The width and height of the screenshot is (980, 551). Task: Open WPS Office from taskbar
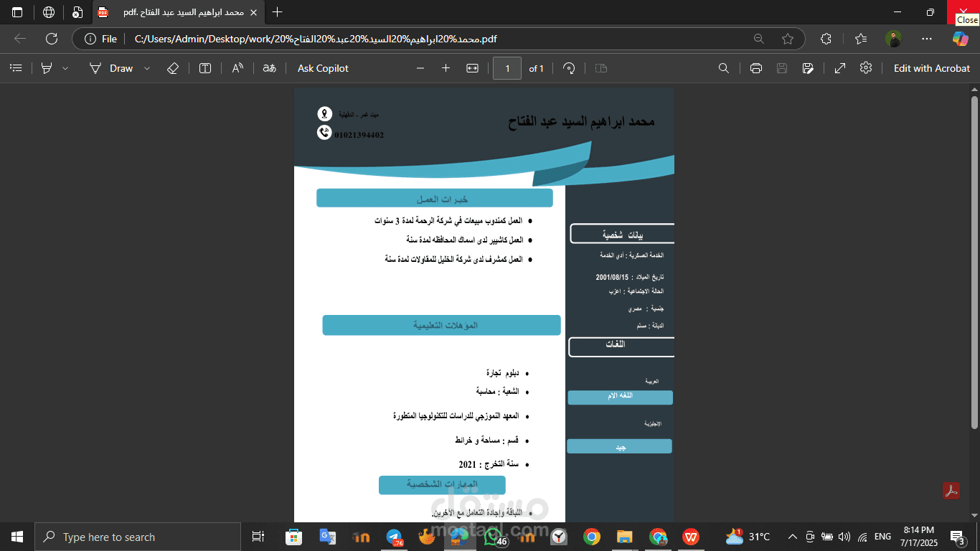click(691, 537)
